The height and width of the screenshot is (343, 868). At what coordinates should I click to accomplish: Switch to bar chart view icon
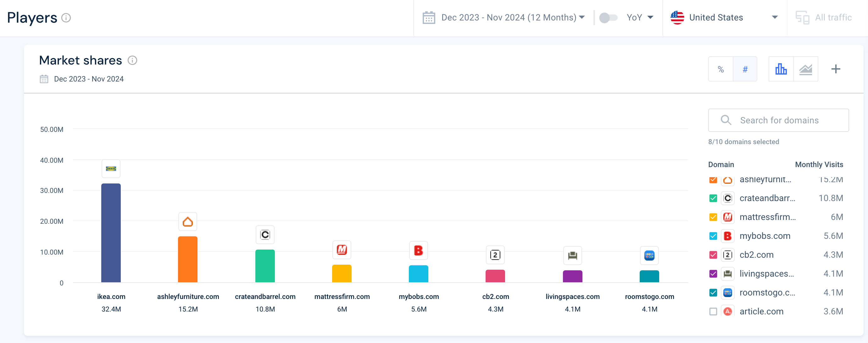tap(781, 69)
